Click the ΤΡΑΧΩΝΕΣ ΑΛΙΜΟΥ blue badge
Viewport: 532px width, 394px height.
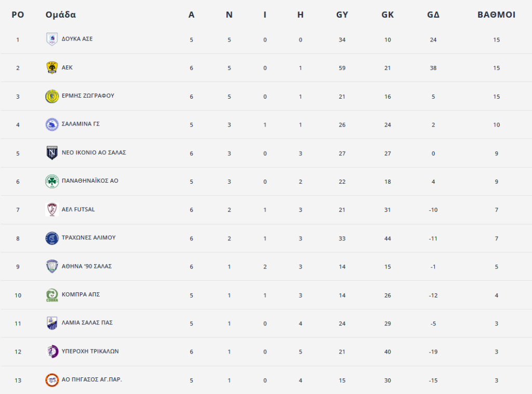[52, 238]
